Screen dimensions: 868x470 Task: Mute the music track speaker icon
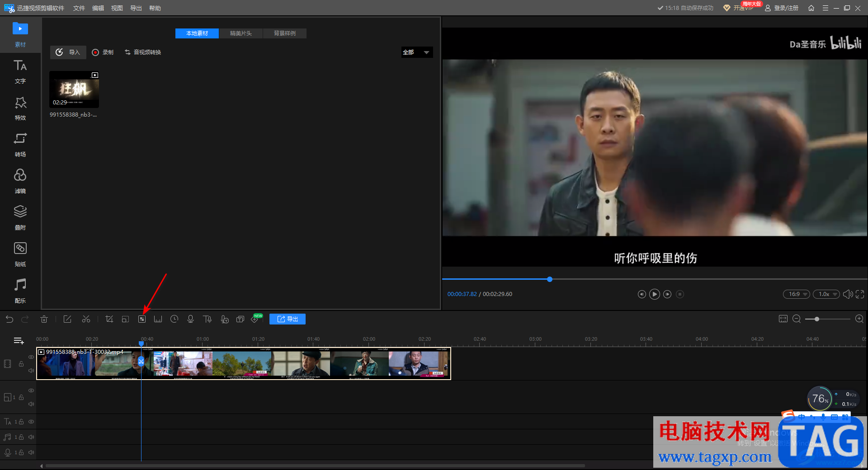coord(31,437)
